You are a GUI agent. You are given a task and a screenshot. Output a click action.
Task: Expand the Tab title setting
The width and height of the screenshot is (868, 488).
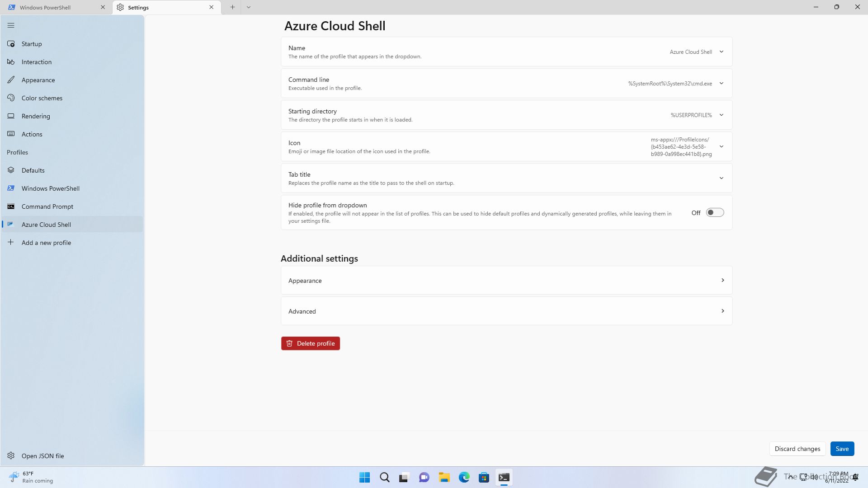tap(506, 178)
